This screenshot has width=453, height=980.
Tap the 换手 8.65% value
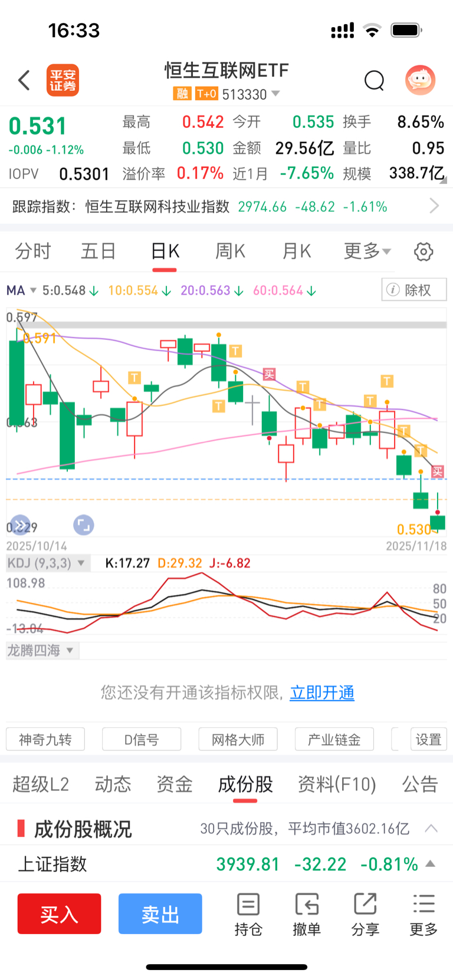point(421,122)
